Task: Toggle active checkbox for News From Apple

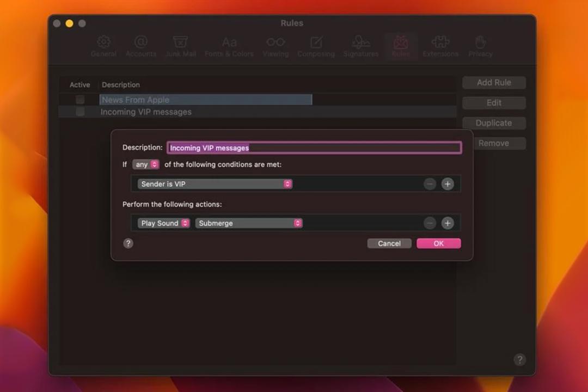Action: [x=80, y=100]
